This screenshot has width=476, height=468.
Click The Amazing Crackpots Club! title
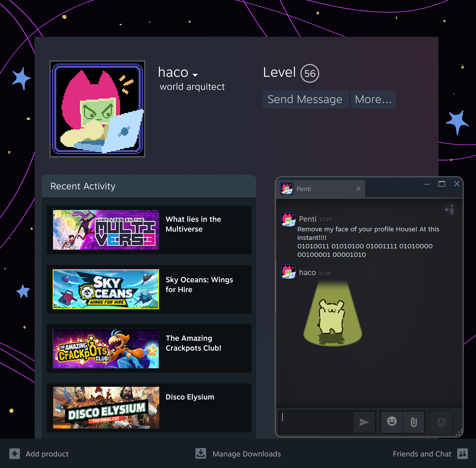click(x=193, y=343)
